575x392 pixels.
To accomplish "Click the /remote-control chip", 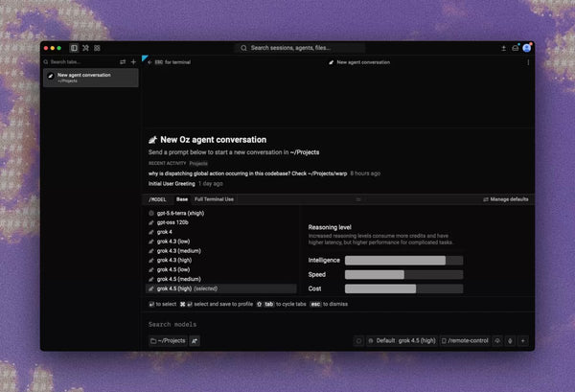I will tap(465, 341).
